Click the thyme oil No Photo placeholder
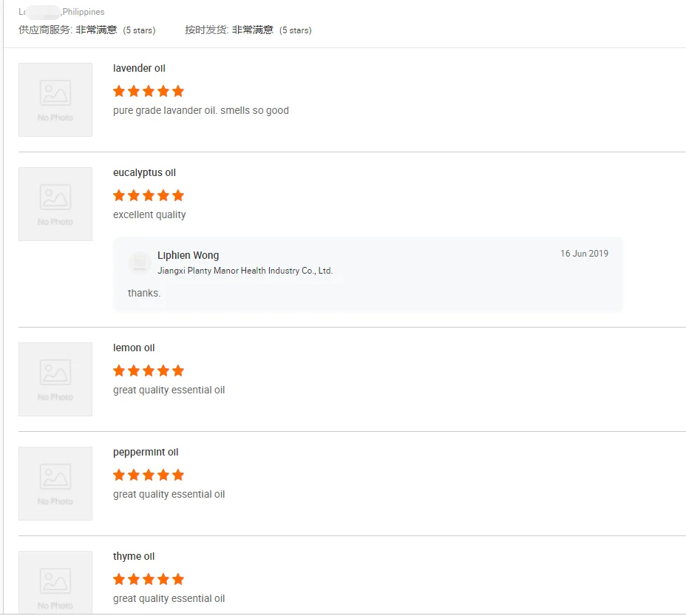 tap(55, 582)
